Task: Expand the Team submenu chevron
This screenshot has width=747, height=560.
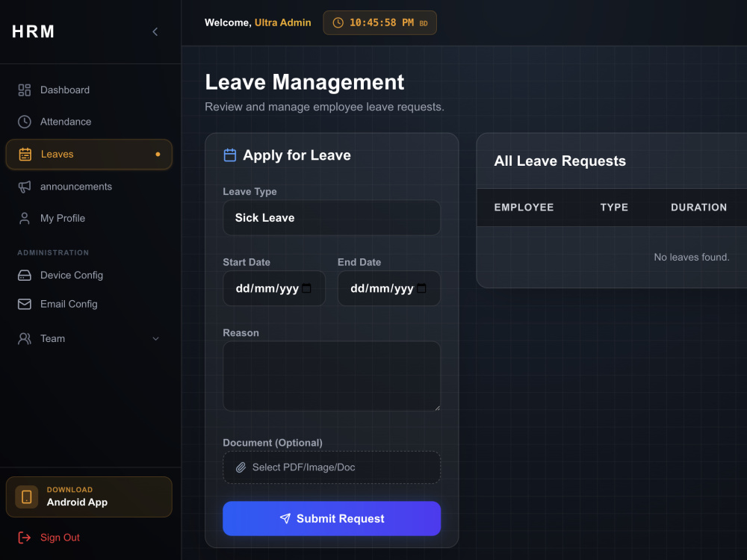Action: click(x=155, y=338)
